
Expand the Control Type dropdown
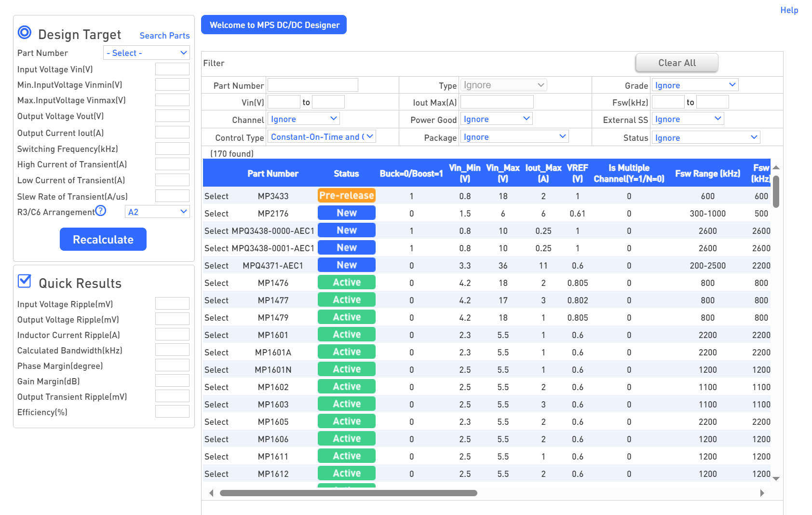tap(322, 137)
